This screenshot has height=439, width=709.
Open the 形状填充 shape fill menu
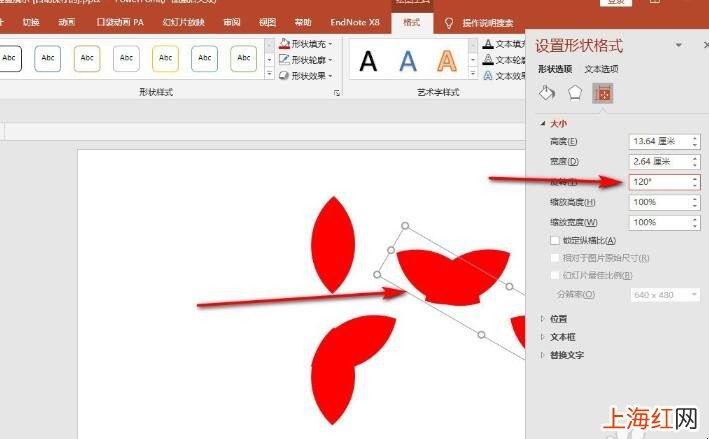pos(306,44)
